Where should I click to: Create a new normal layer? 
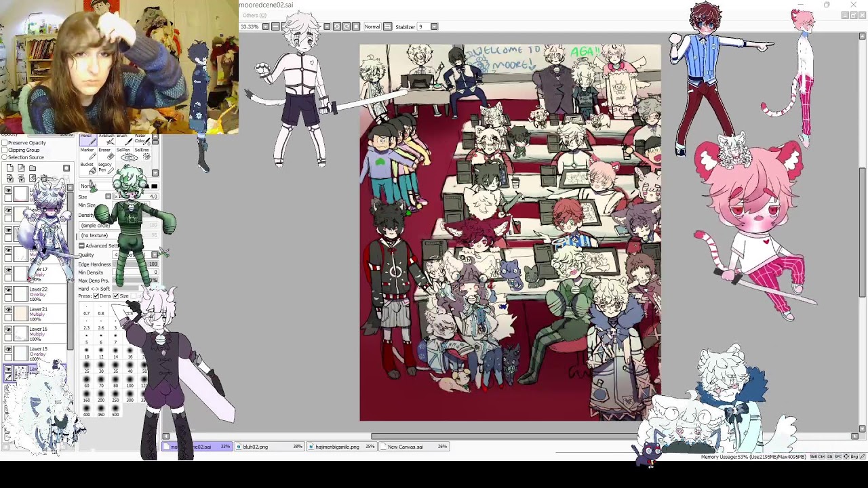click(x=10, y=167)
